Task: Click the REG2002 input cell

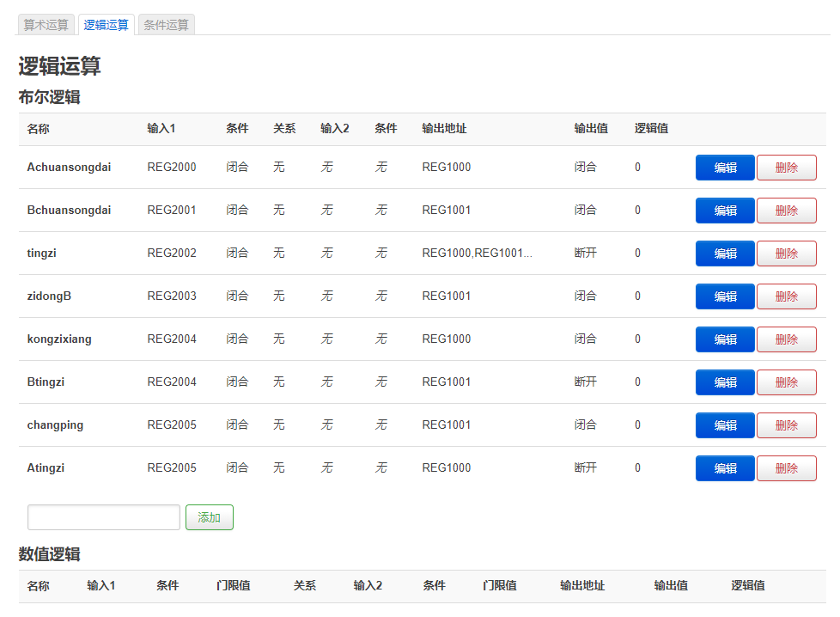Action: point(172,253)
